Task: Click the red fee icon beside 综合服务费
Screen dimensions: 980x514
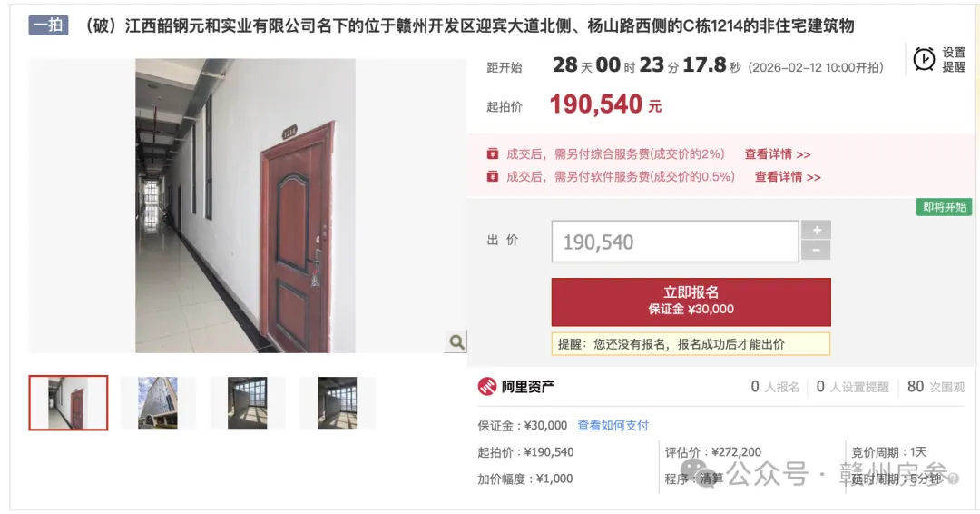Action: (493, 153)
